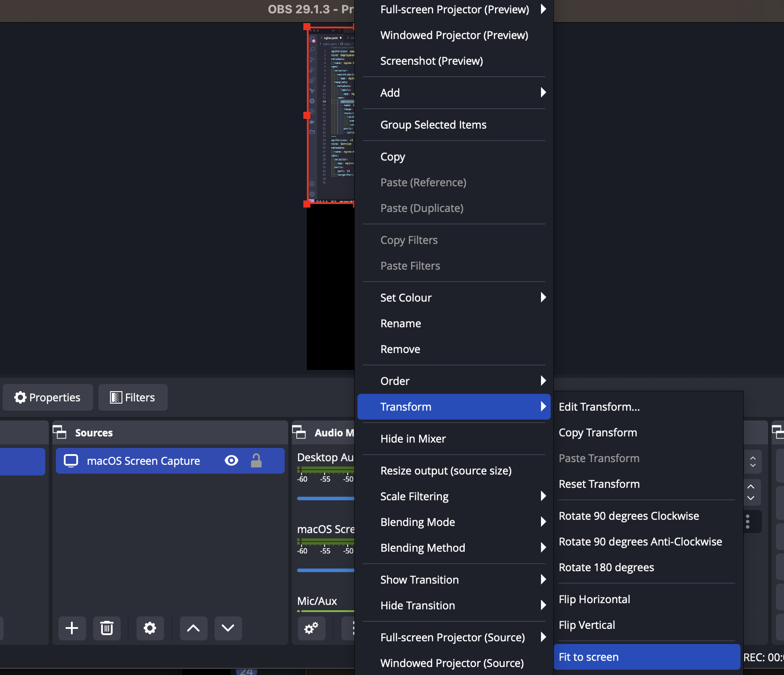Expand Scale Filtering submenu
The width and height of the screenshot is (784, 675).
click(x=454, y=496)
